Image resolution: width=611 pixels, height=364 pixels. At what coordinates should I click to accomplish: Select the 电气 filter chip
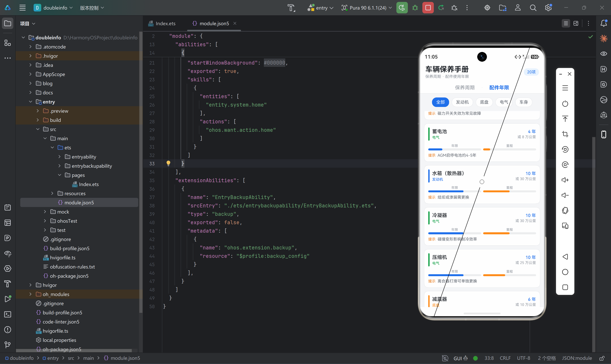coord(504,102)
